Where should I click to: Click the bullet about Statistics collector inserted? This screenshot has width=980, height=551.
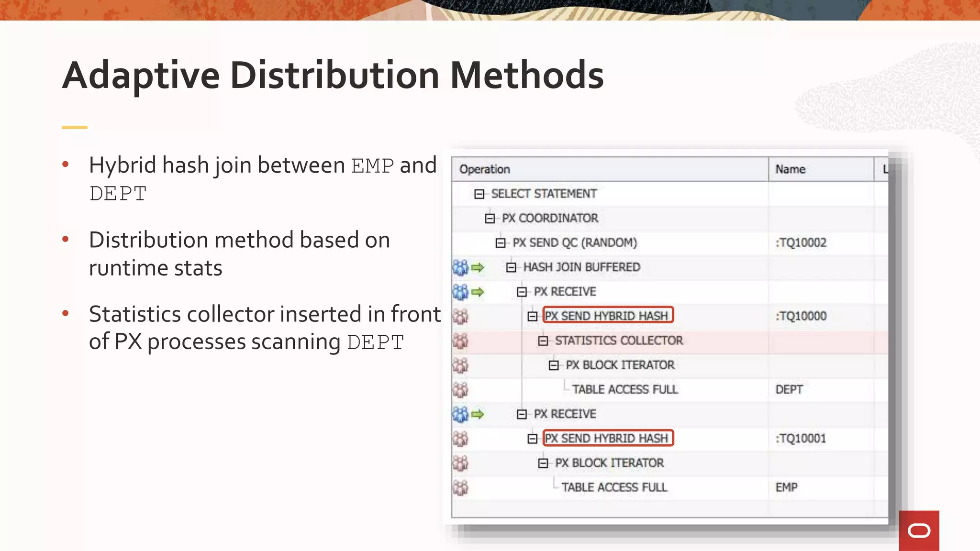[x=265, y=328]
